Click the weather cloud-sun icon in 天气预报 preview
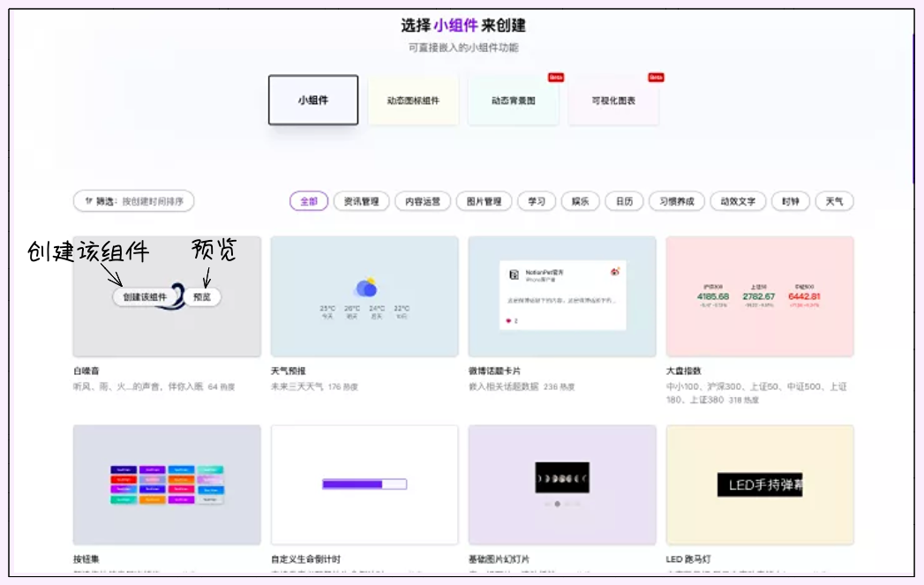The height and width of the screenshot is (585, 924). [x=366, y=287]
